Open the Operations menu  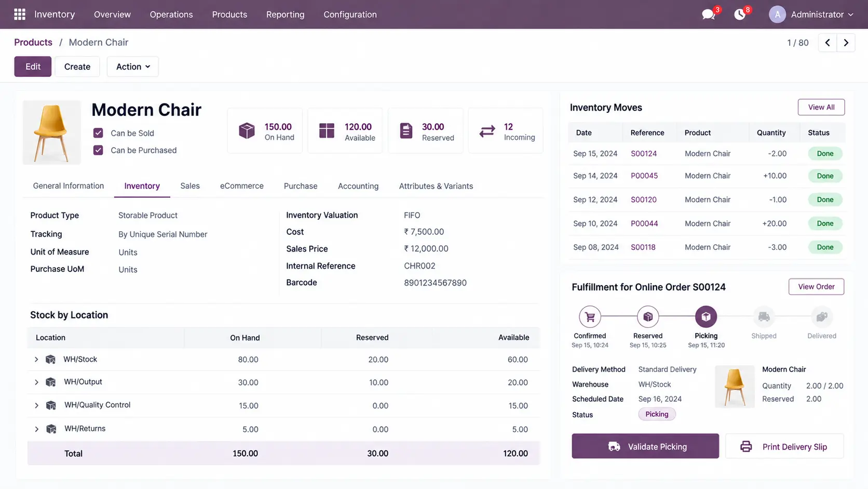coord(171,15)
